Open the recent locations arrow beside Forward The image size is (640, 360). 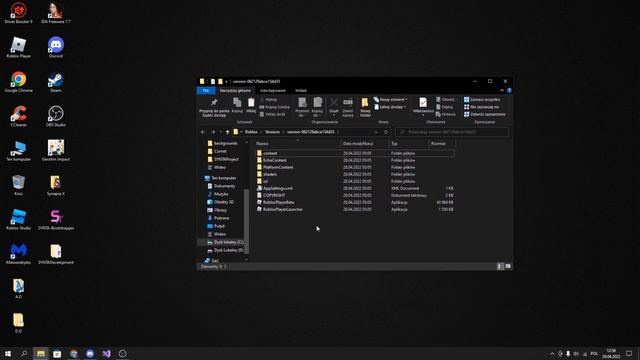tap(221, 132)
